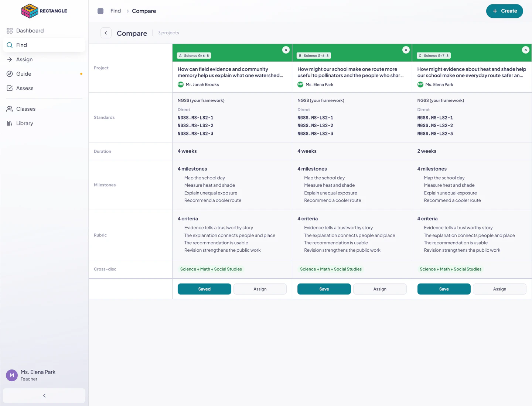
Task: Click NGSS.MS-LS2-1 in project A
Action: click(195, 118)
